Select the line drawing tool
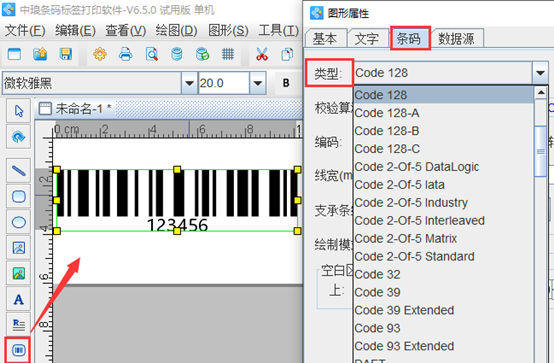The image size is (554, 363). click(x=19, y=171)
